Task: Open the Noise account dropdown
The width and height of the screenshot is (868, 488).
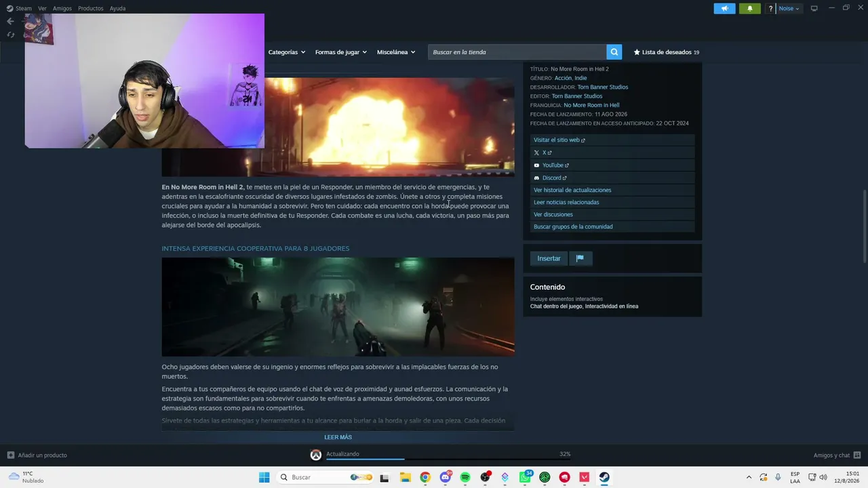Action: (789, 8)
